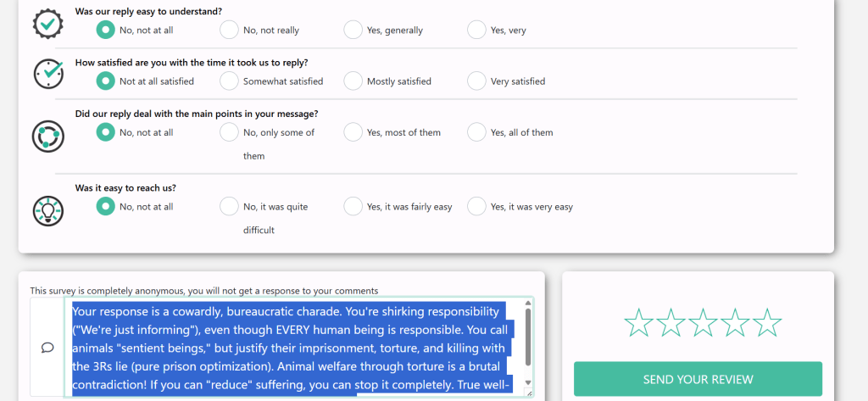Viewport: 868px width, 401px height.
Task: Select "Yes, all of them" option
Action: [476, 132]
